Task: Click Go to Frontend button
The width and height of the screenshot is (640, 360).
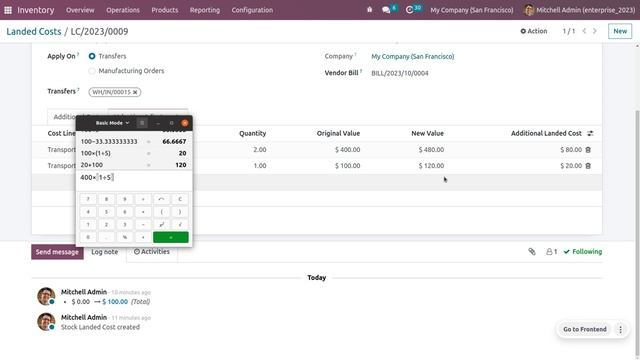Action: pos(584,329)
